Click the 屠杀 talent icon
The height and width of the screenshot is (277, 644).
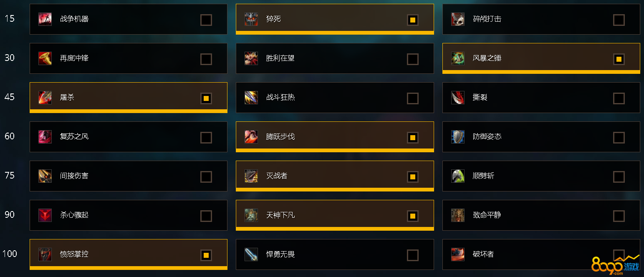click(x=45, y=98)
